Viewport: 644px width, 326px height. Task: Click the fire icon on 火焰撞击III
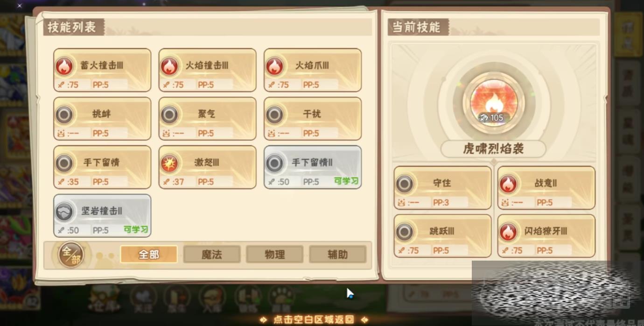169,66
